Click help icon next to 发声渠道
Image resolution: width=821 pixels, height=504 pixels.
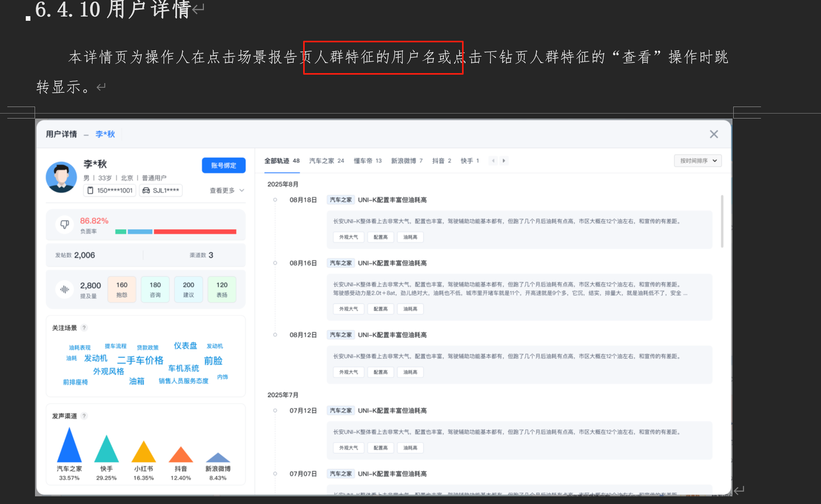(x=84, y=416)
